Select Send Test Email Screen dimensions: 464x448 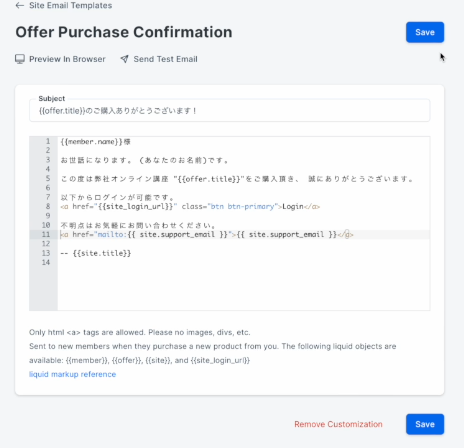(x=165, y=59)
